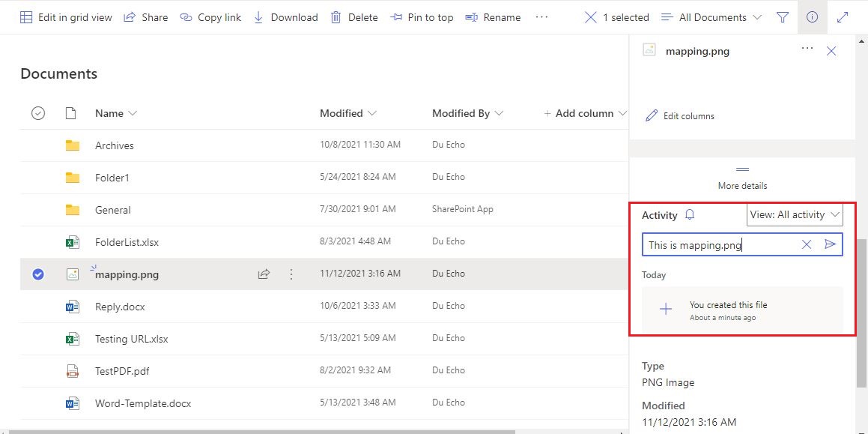This screenshot has width=868, height=434.
Task: Click the details pane image thumbnail icon
Action: [649, 50]
